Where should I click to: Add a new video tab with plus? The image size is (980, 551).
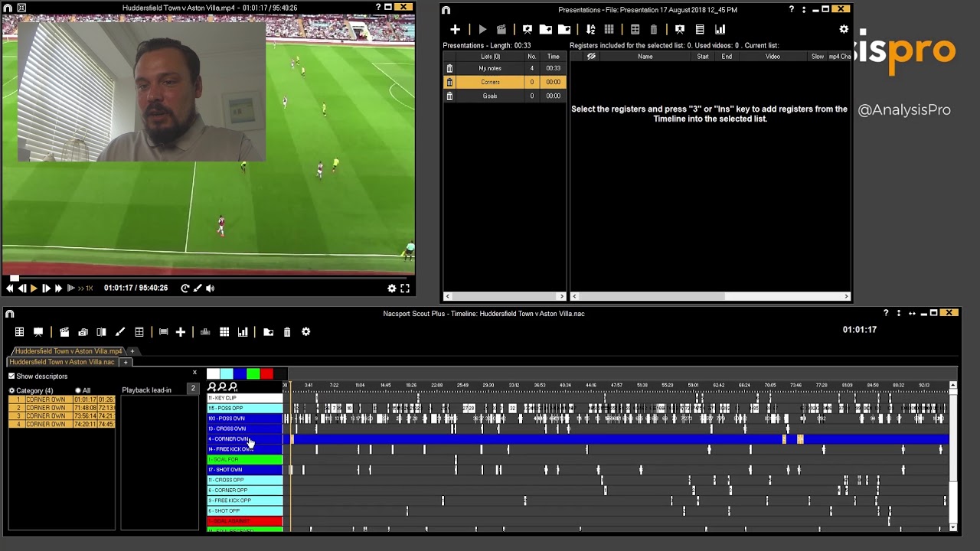tap(132, 351)
